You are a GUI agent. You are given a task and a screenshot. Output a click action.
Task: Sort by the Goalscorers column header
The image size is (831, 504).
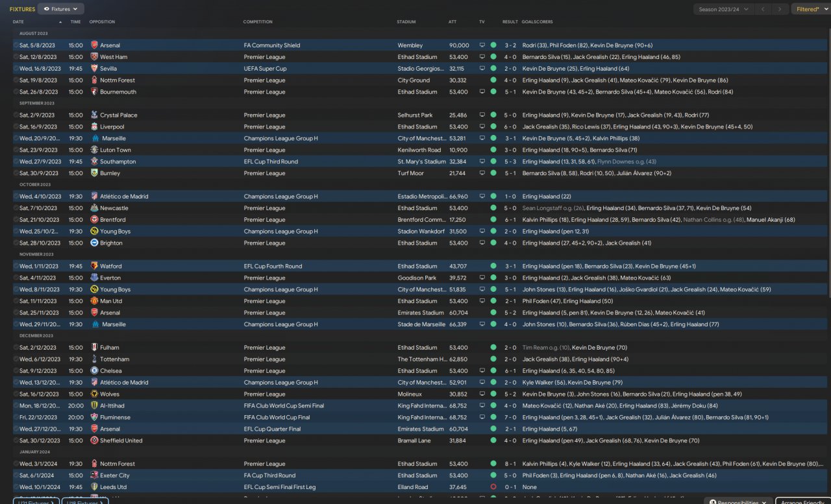click(538, 22)
